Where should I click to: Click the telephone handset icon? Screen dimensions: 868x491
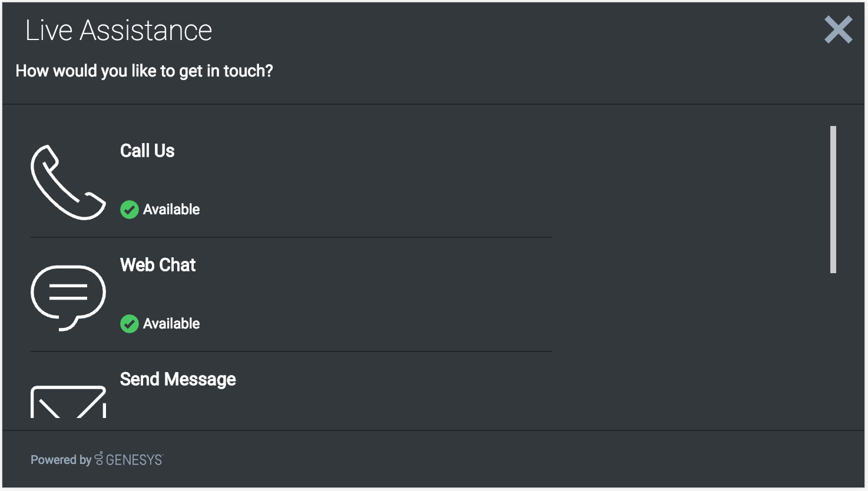click(68, 182)
